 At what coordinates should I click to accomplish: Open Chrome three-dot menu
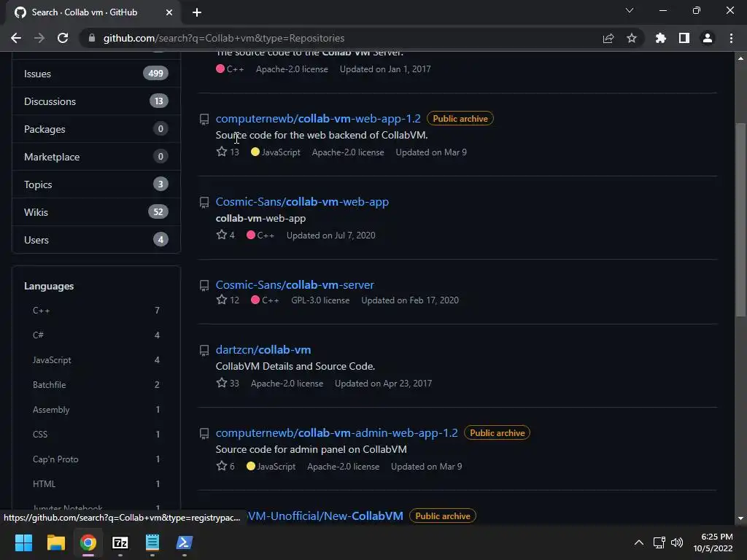click(x=731, y=38)
